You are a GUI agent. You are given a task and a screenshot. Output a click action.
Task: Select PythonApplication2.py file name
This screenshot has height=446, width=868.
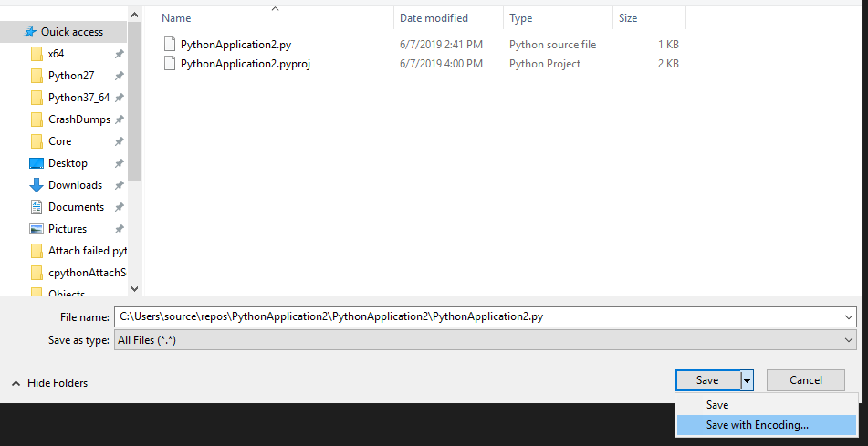click(235, 45)
